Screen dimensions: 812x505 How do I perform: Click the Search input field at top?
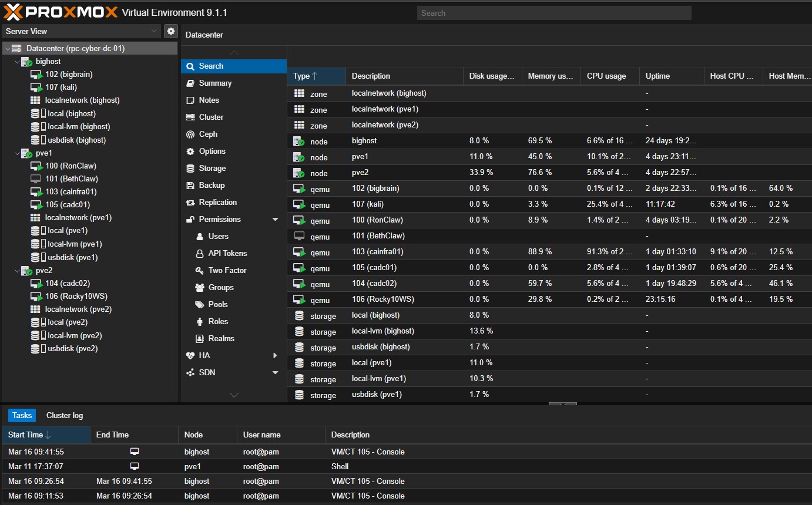pos(553,12)
